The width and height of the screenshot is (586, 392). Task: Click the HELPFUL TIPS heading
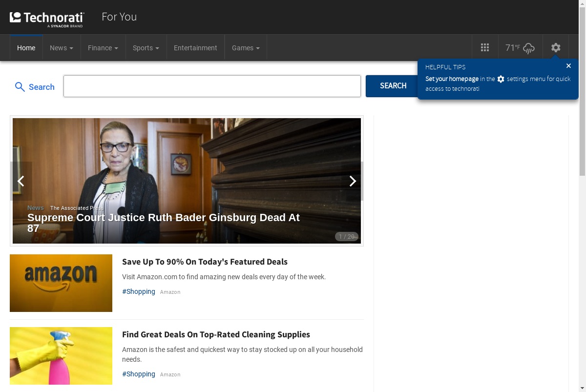click(x=445, y=67)
